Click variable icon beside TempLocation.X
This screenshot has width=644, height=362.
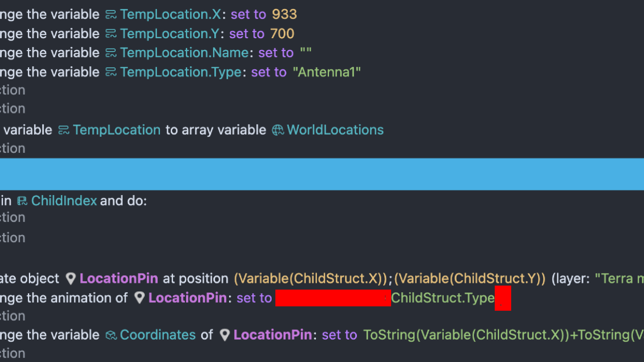pos(111,14)
